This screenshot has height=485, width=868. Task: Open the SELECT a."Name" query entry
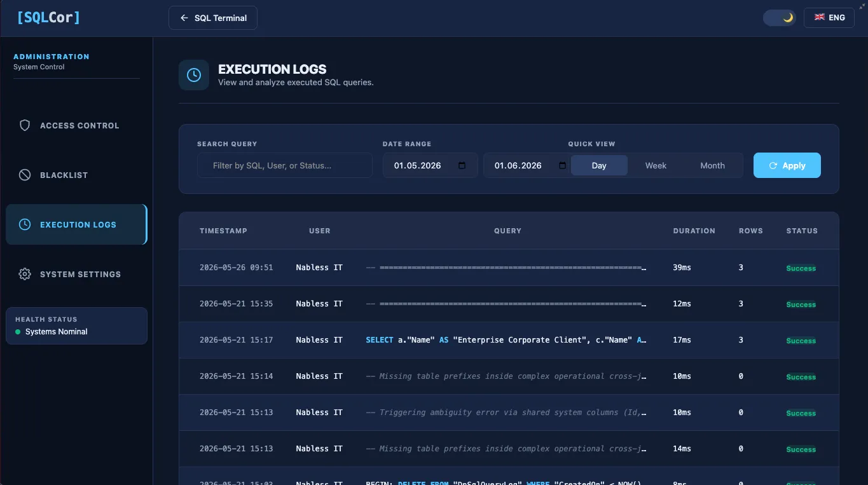(506, 340)
